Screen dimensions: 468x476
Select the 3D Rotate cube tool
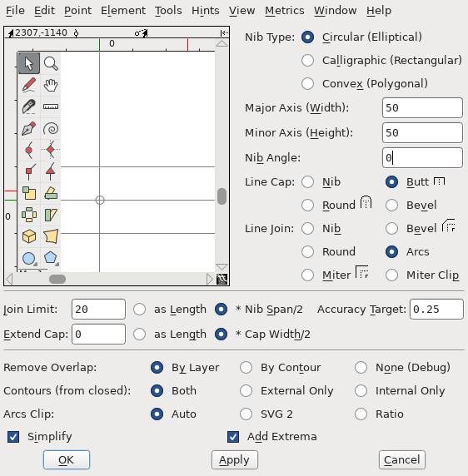click(29, 236)
